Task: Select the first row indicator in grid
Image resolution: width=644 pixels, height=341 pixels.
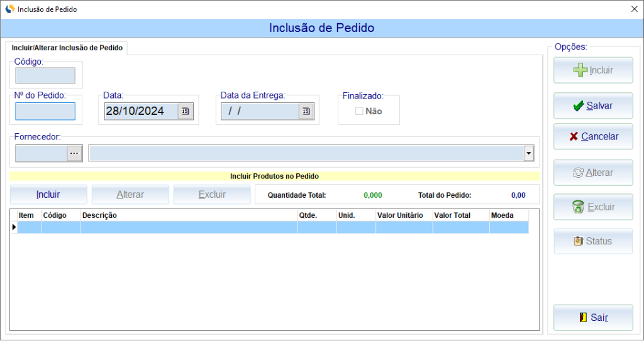Action: point(14,227)
